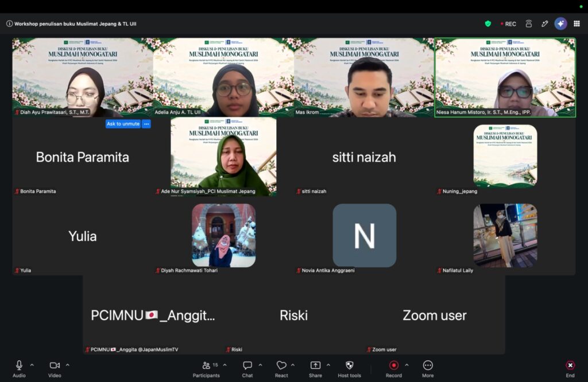Expand the Participants options arrow
Image resolution: width=588 pixels, height=382 pixels.
coord(225,365)
